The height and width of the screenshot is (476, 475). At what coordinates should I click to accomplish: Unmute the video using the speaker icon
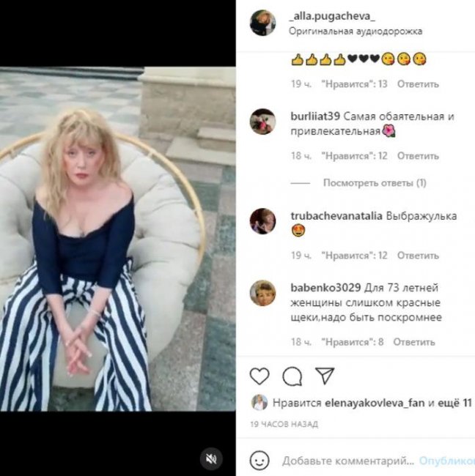(x=211, y=458)
